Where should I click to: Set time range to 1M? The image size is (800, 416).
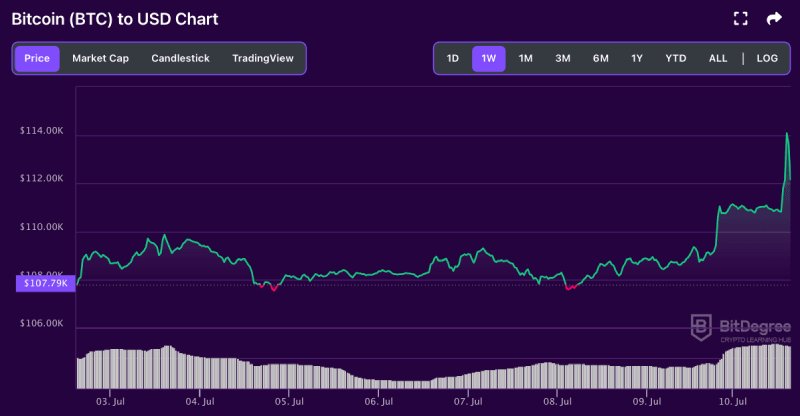coord(526,58)
